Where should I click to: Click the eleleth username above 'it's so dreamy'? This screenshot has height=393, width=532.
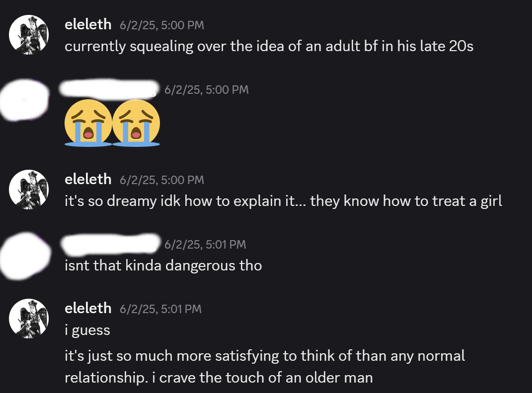(88, 179)
